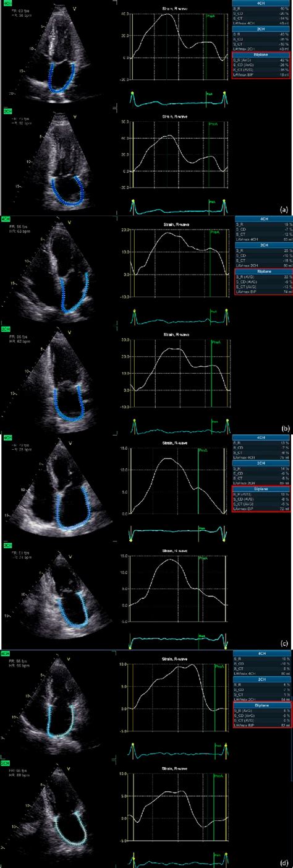
Task: Open the 2CH echo image in panel (a)
Action: click(x=59, y=161)
